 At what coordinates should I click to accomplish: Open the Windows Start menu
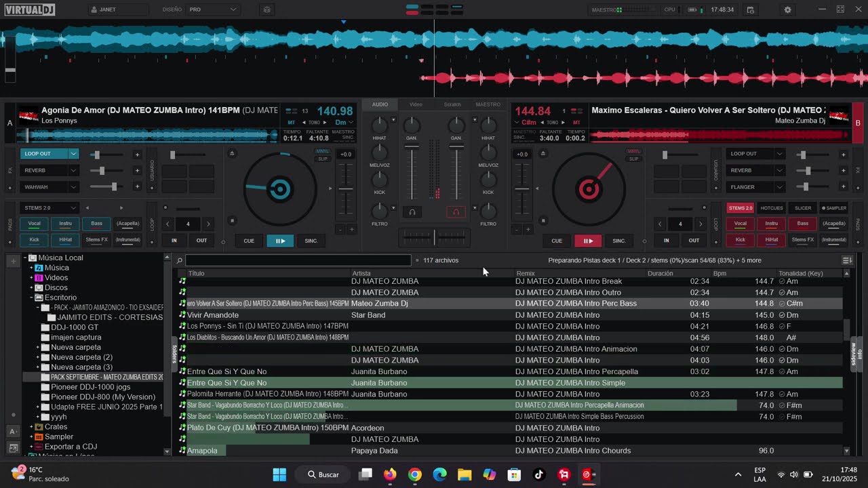[x=279, y=474]
